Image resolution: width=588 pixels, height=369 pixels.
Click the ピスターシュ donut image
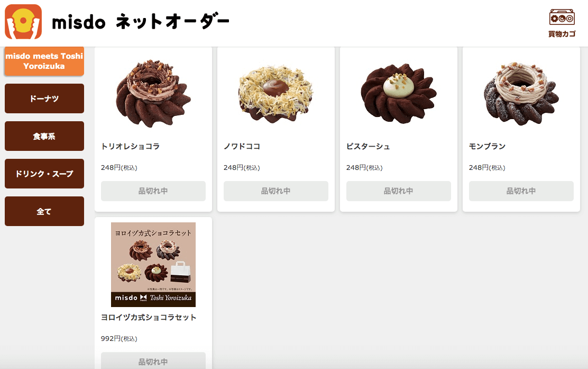pyautogui.click(x=399, y=93)
